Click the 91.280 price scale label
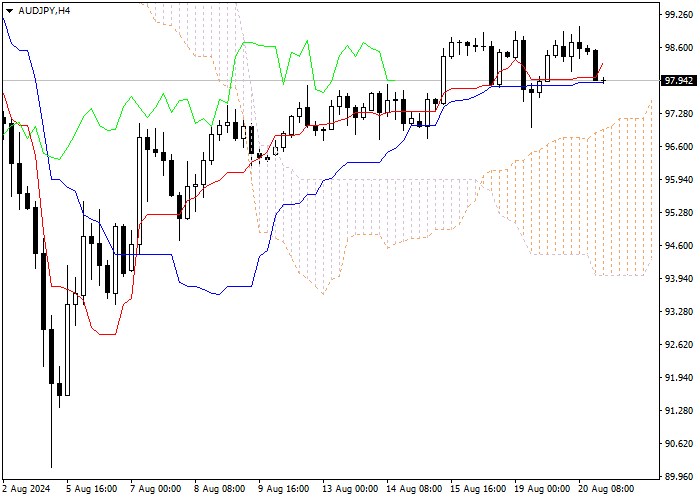Image resolution: width=700 pixels, height=500 pixels. coord(679,411)
